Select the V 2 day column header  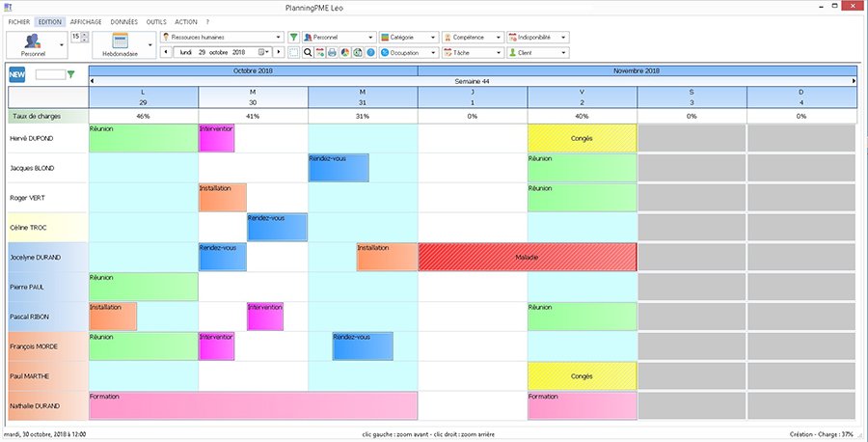point(582,97)
